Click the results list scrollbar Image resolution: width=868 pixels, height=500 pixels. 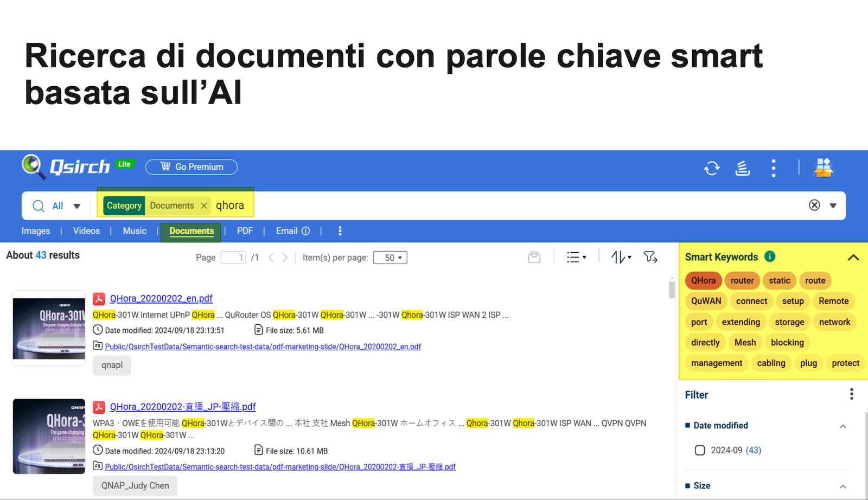672,290
